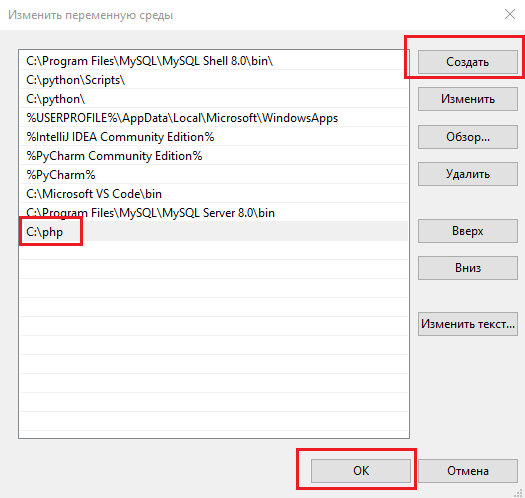Screen dimensions: 525x498
Task: Select C:\Microsoft VS Code\bin entry
Action: pyautogui.click(x=214, y=194)
